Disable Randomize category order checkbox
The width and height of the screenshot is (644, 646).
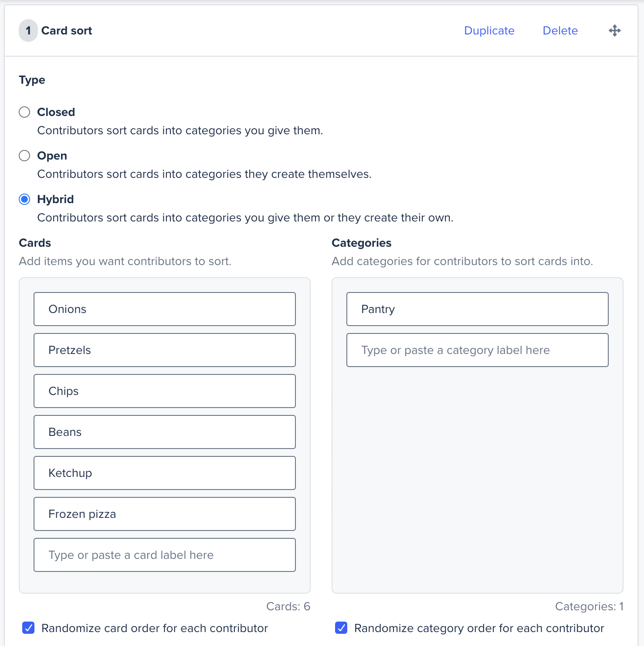pos(341,628)
